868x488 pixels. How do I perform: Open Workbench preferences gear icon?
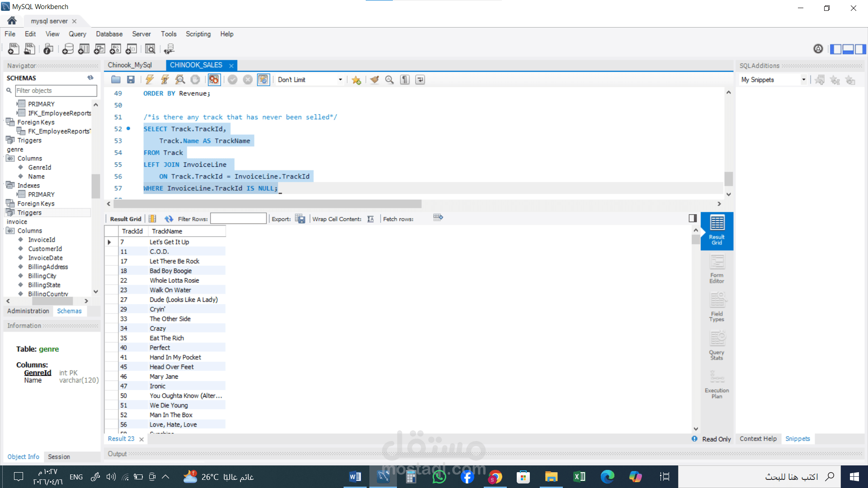coord(818,49)
